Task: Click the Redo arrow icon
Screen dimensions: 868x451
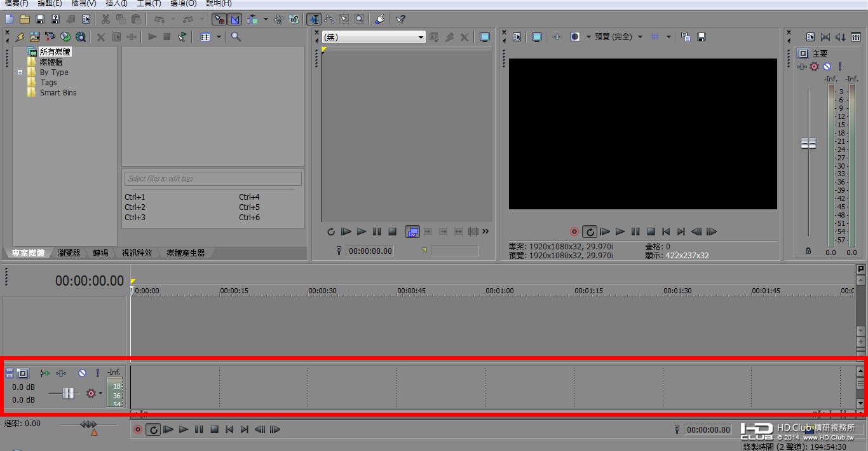Action: [x=188, y=19]
